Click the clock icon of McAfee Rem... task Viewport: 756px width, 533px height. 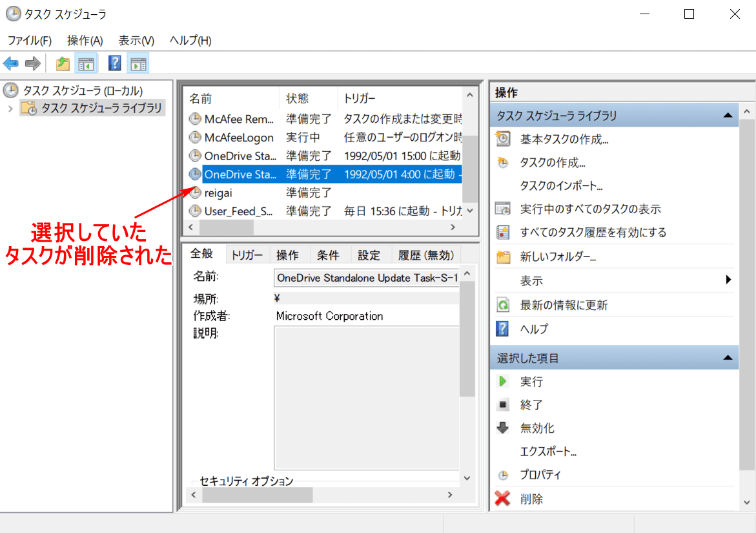click(195, 119)
